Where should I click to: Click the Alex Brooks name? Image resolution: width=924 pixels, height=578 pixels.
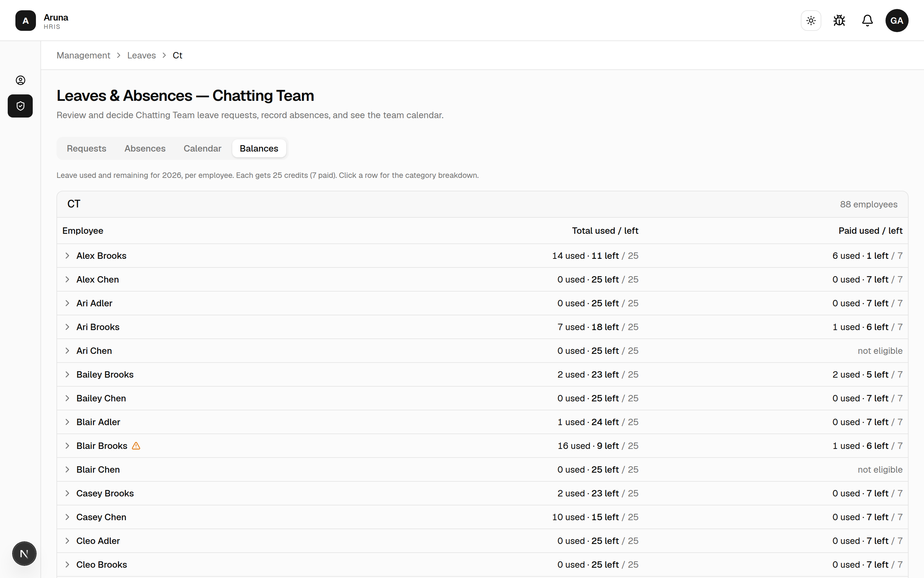[x=101, y=256]
